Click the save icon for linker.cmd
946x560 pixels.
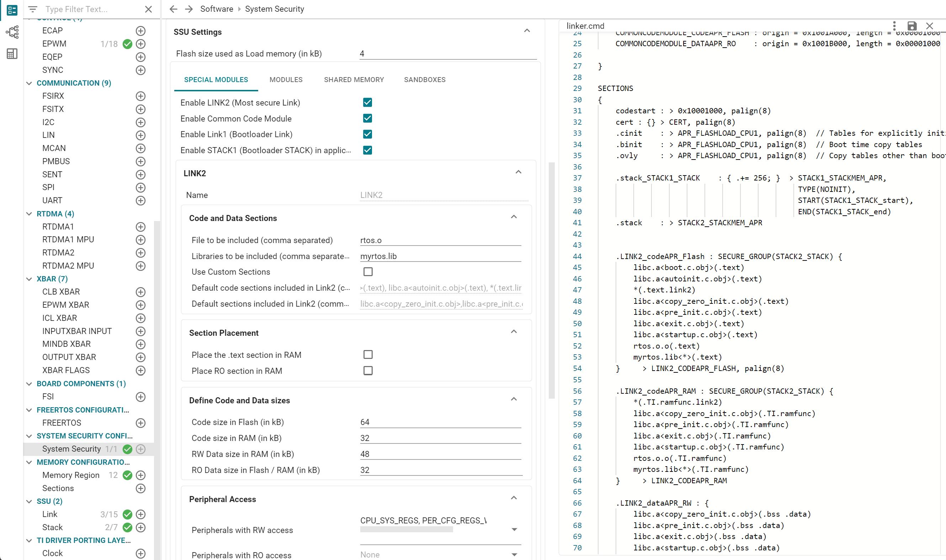coord(912,26)
